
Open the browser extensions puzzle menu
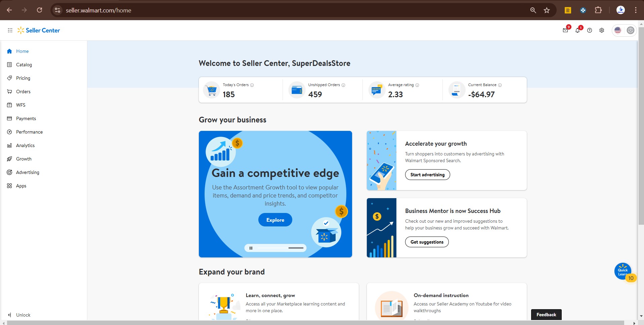click(598, 10)
